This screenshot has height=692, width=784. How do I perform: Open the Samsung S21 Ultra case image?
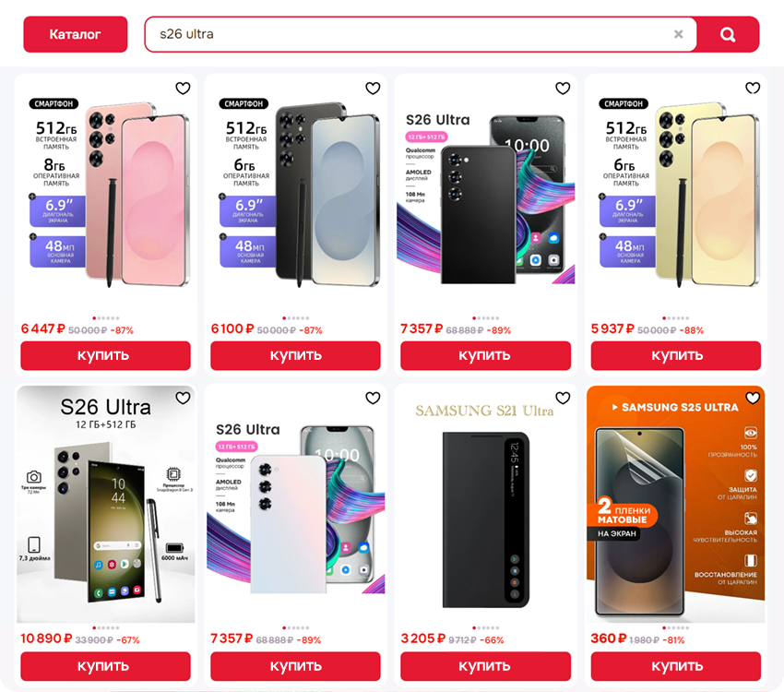click(485, 504)
